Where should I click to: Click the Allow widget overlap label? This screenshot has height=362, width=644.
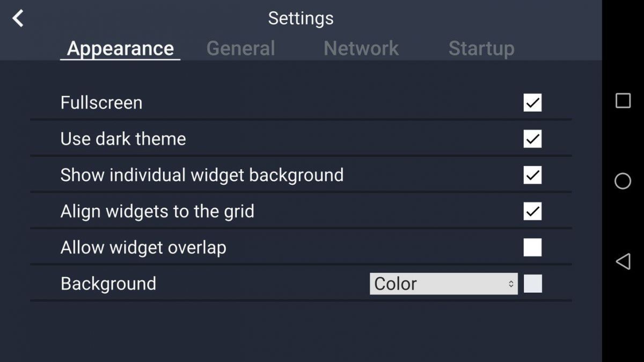[x=143, y=248]
